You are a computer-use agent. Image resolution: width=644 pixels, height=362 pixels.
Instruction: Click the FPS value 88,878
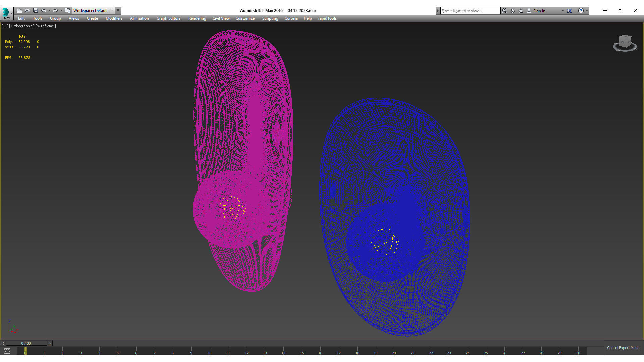pyautogui.click(x=24, y=58)
